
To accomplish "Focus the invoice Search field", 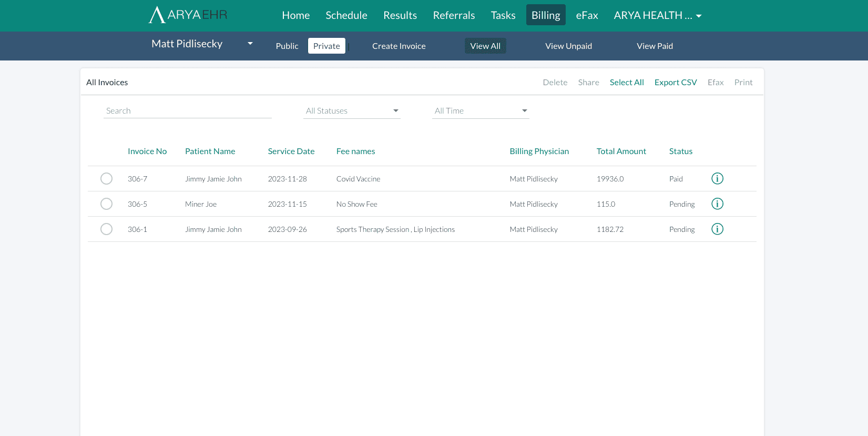I will click(x=188, y=110).
